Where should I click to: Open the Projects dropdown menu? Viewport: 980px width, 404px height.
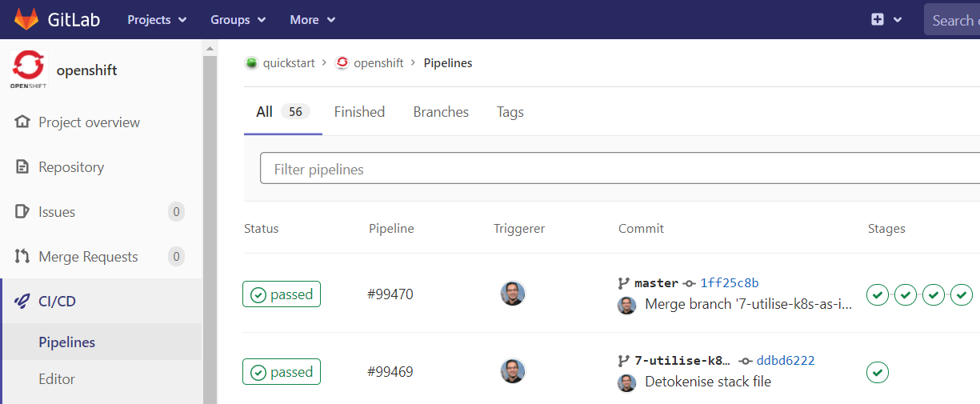[x=157, y=20]
